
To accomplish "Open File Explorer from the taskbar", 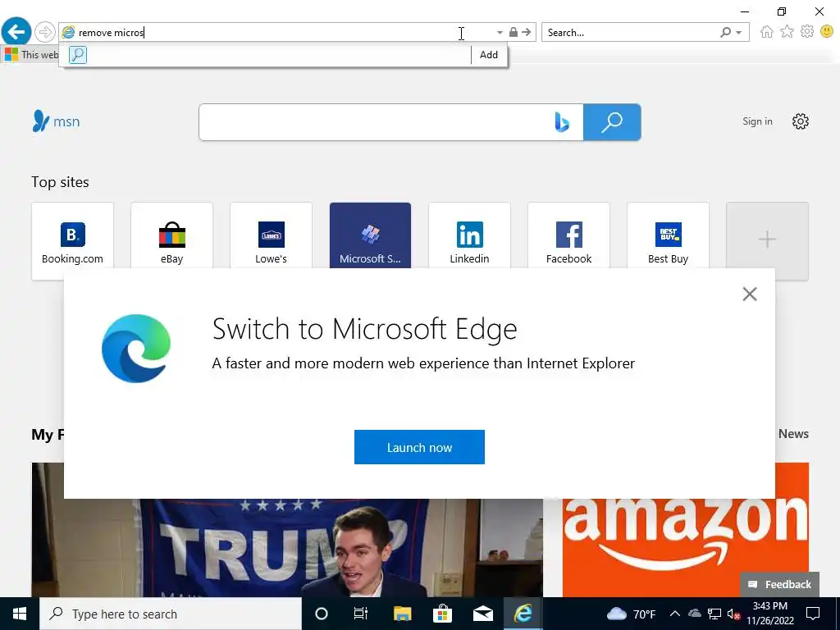I will [x=402, y=614].
